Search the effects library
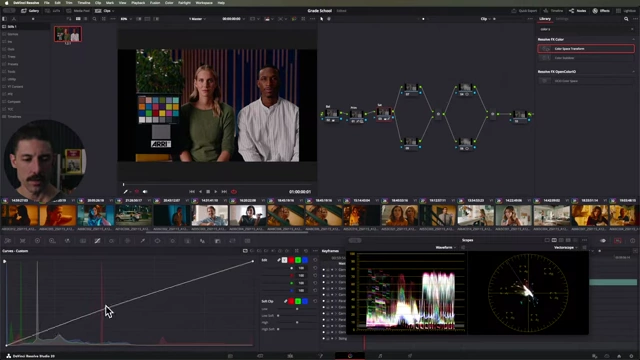Image resolution: width=640 pixels, height=360 pixels. [626, 19]
